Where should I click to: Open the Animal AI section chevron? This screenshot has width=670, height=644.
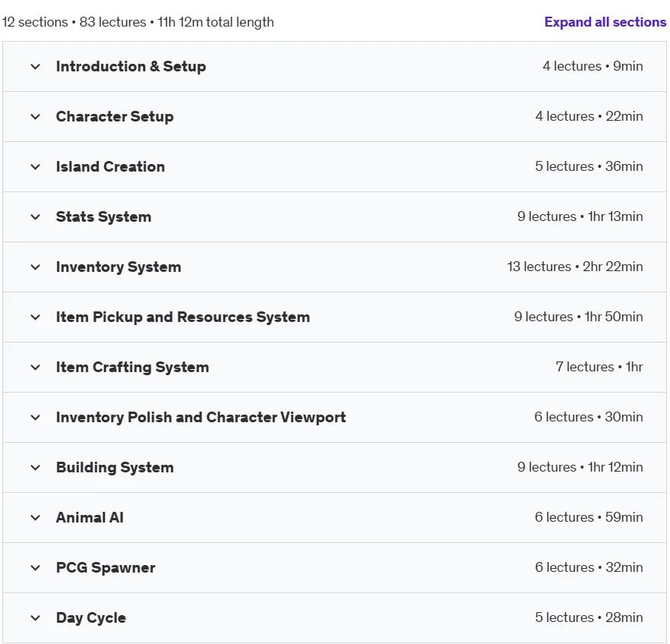coord(36,518)
